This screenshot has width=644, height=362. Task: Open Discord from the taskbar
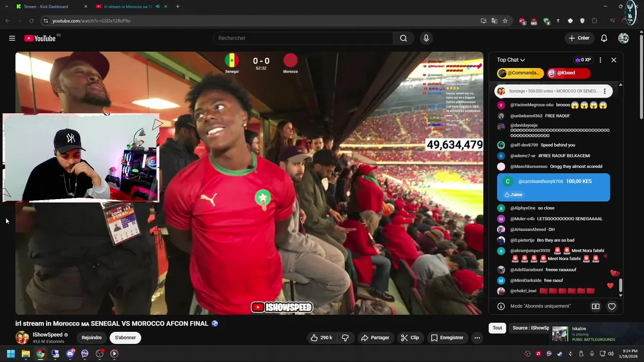70,353
